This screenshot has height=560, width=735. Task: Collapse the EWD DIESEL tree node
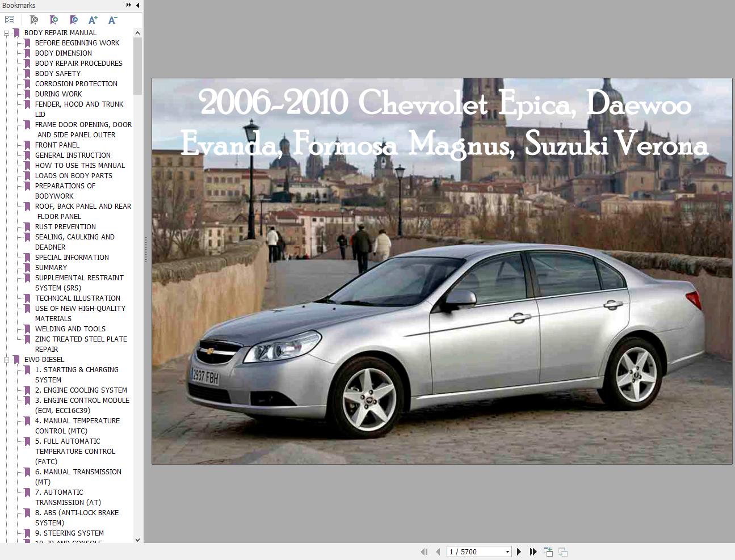click(x=7, y=360)
